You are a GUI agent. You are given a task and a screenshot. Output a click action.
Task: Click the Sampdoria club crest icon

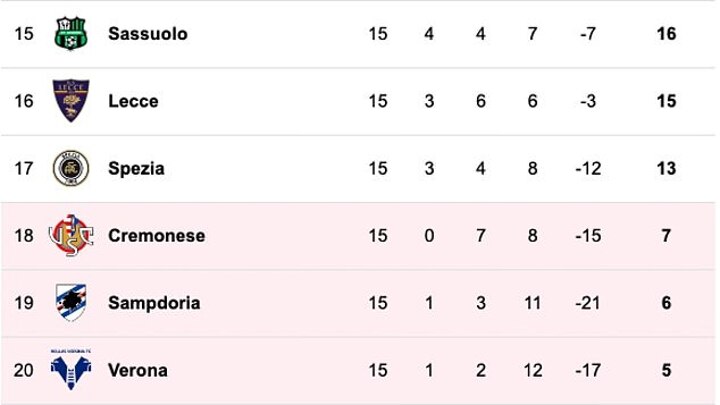click(x=70, y=303)
